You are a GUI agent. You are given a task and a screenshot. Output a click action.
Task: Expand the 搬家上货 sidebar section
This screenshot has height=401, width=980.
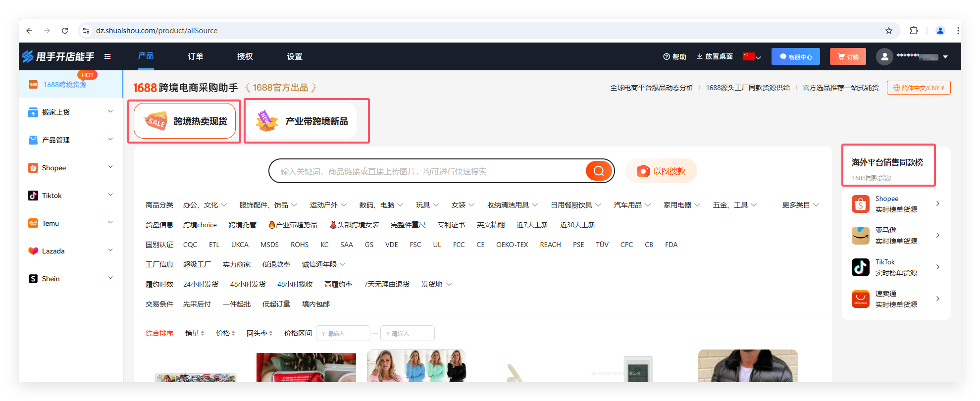click(x=110, y=112)
